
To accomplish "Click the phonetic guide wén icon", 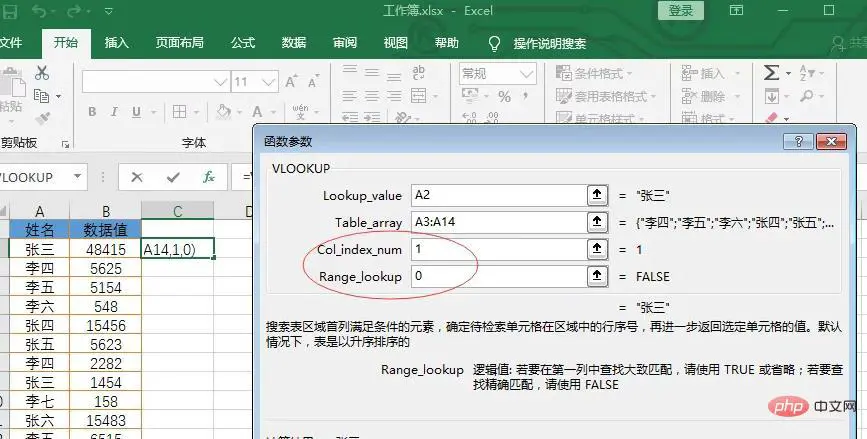I will (x=300, y=112).
